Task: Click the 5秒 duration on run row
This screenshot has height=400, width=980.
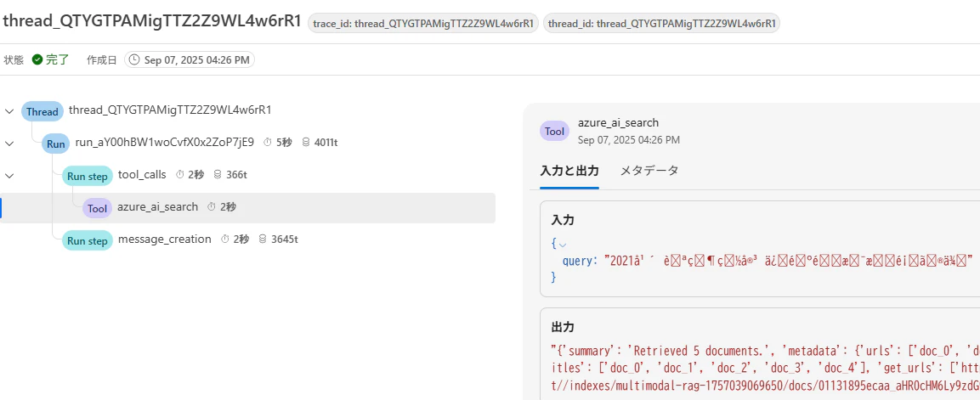Action: coord(284,143)
